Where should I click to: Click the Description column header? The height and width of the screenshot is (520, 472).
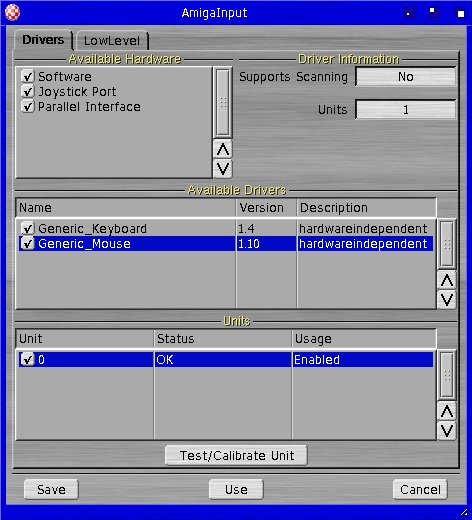point(366,208)
